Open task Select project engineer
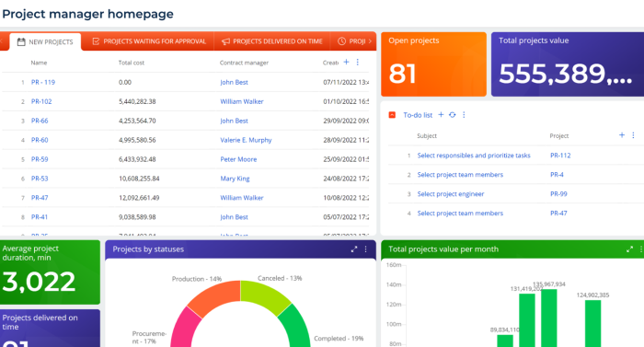Image resolution: width=644 pixels, height=347 pixels. point(451,194)
